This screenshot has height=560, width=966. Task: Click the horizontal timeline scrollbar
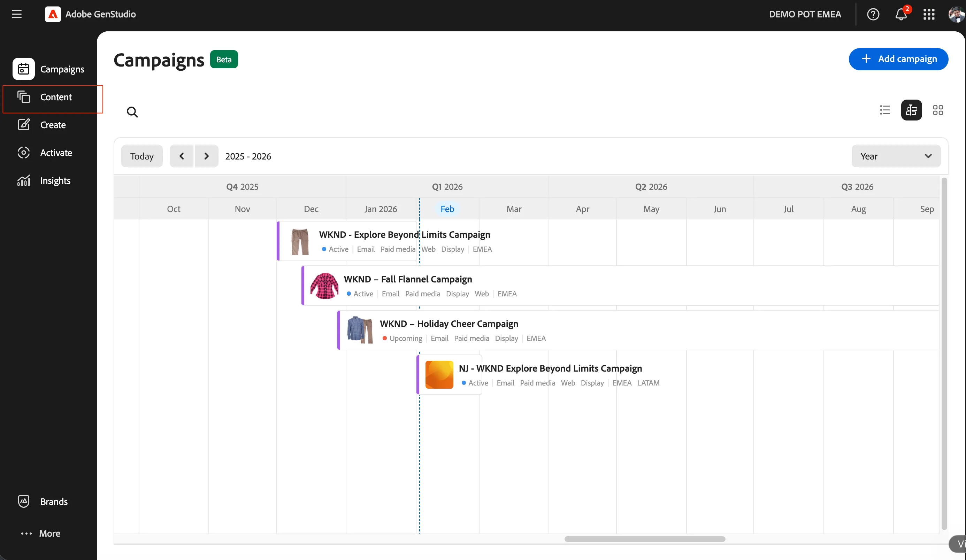coord(644,539)
